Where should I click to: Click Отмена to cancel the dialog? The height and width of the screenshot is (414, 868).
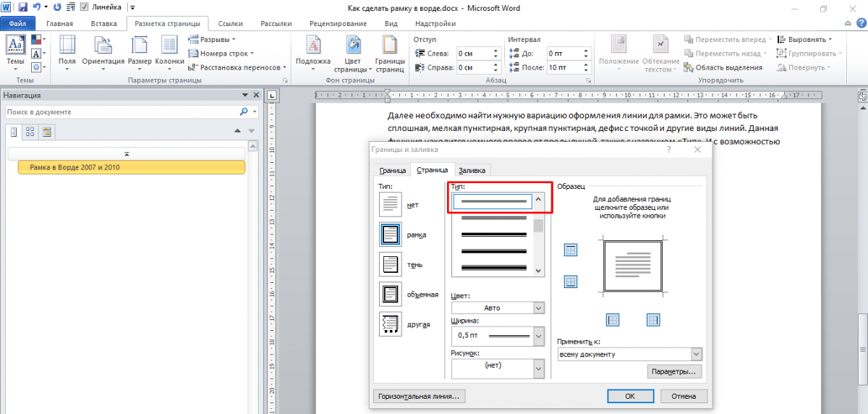pos(684,396)
